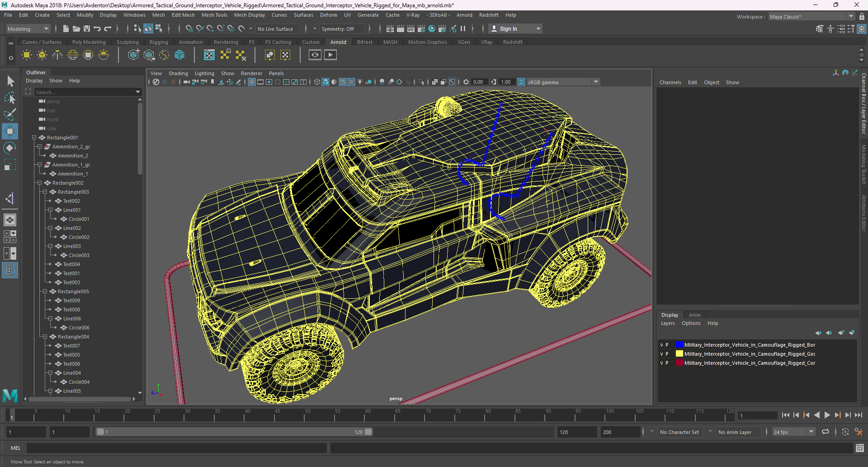Switch to single pane layout icon
This screenshot has width=868, height=467.
10,220
